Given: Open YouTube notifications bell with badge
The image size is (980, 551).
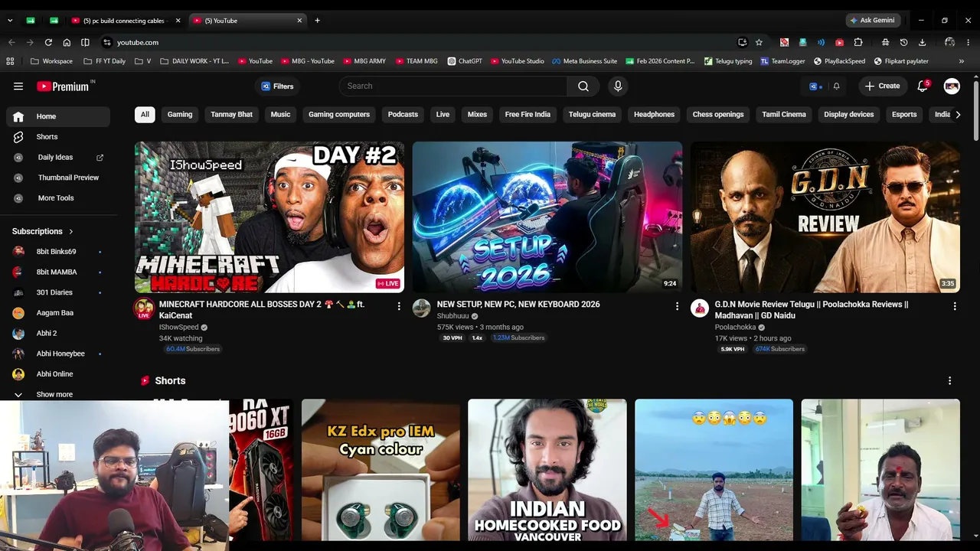Looking at the screenshot, I should click(923, 86).
